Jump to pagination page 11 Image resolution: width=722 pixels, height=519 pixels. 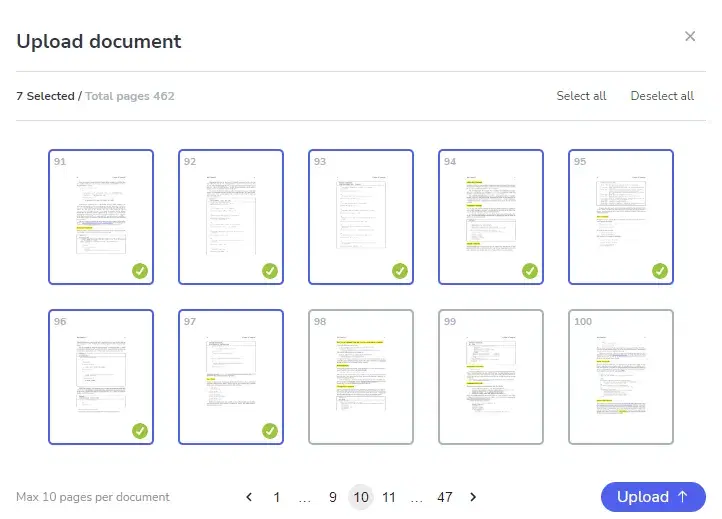pyautogui.click(x=389, y=497)
